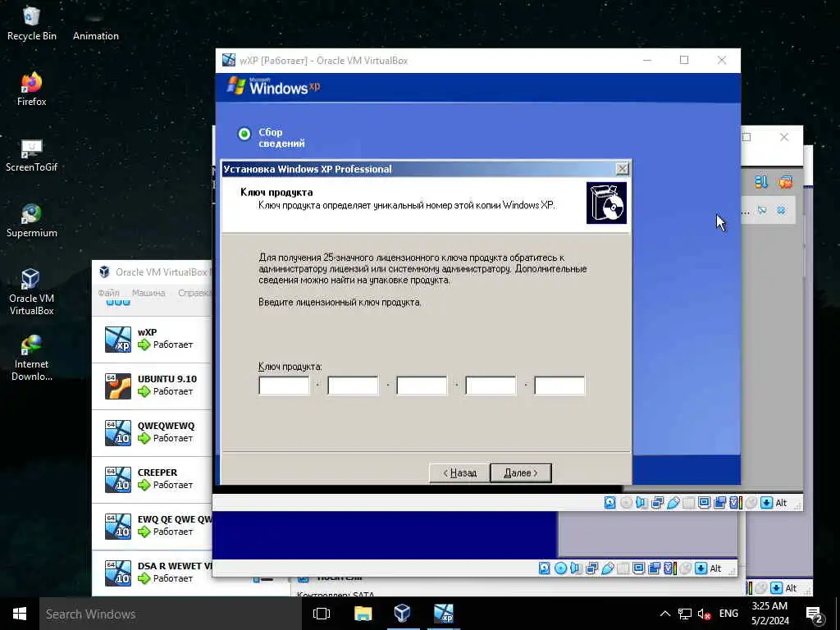Click the orange toolbar icon in rightmost background window
Screen dimensions: 840x630
[x=785, y=182]
